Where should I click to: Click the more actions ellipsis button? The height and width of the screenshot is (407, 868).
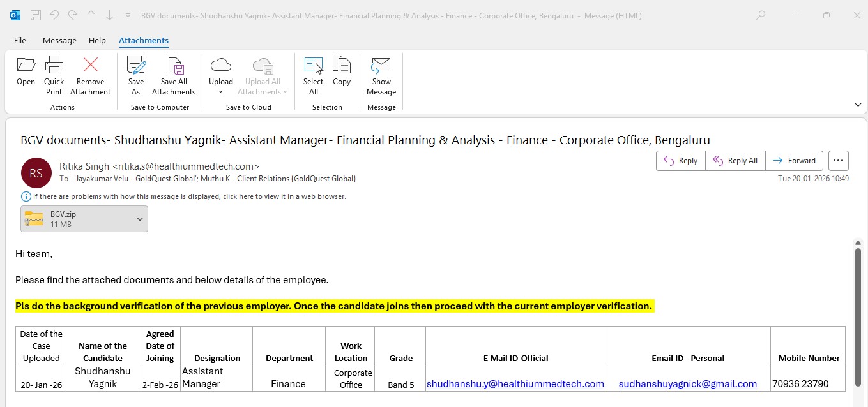[839, 161]
